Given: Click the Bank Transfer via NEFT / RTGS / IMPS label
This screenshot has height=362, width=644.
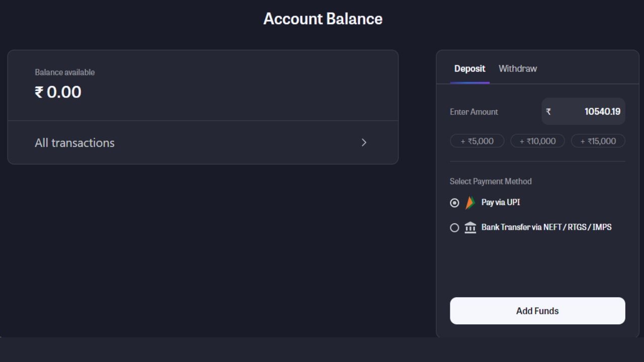Looking at the screenshot, I should point(546,227).
